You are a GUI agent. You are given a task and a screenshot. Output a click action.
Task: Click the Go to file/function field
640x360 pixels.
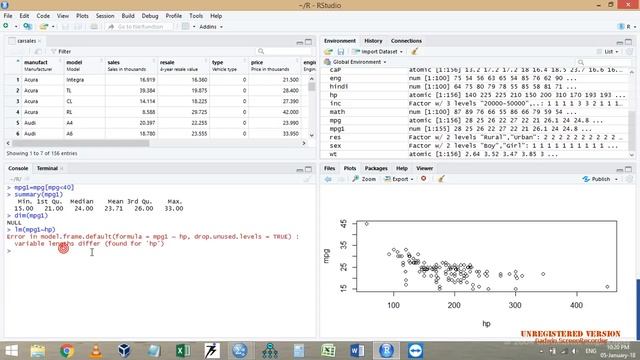(139, 27)
